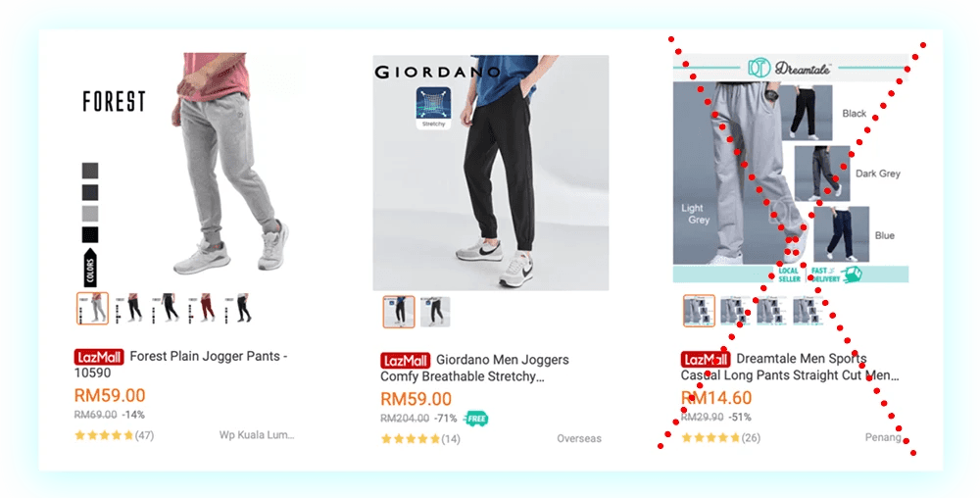Click the Dreamtale RM14.60 price
The width and height of the screenshot is (980, 498).
(x=716, y=398)
